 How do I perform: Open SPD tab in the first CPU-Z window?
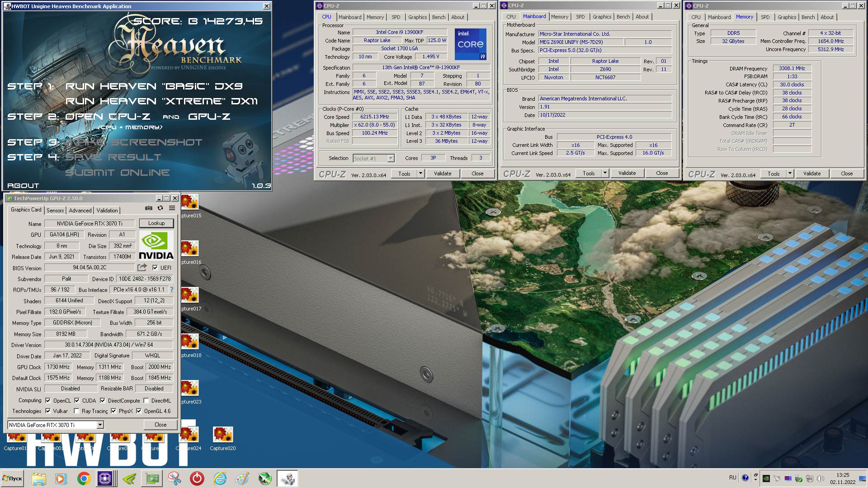pyautogui.click(x=396, y=17)
